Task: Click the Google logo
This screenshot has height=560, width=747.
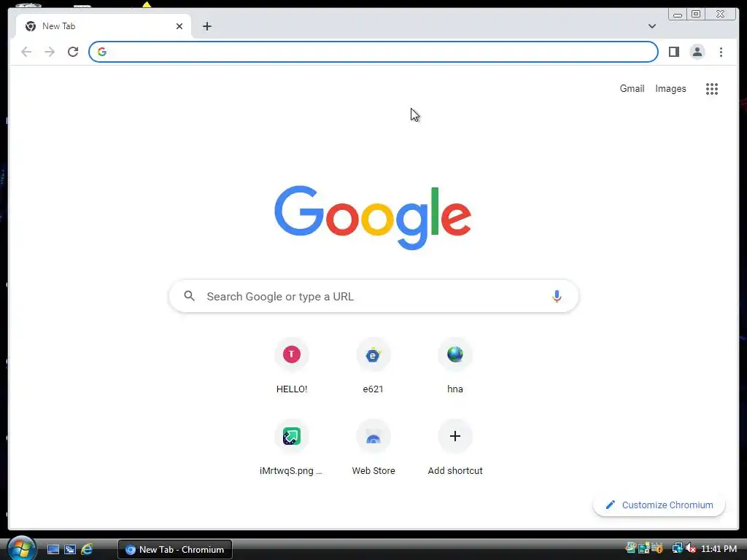Action: coord(373,217)
